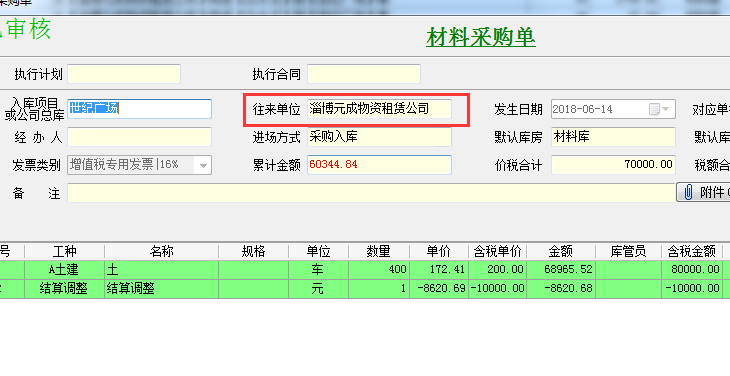Click the 经办人 input field
This screenshot has width=730, height=376.
pyautogui.click(x=139, y=137)
